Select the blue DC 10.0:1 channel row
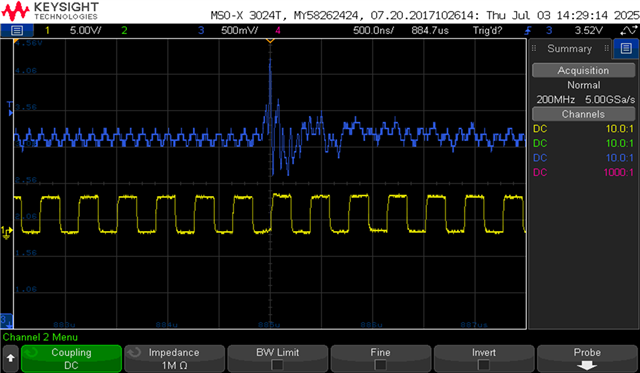 [583, 158]
